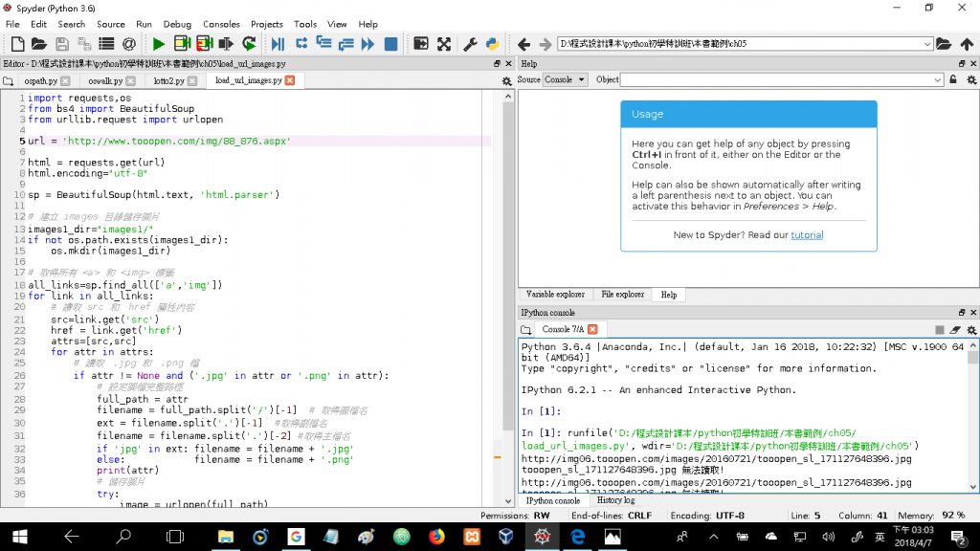Click the blue Stop debugging square
The height and width of the screenshot is (551, 980).
click(390, 44)
